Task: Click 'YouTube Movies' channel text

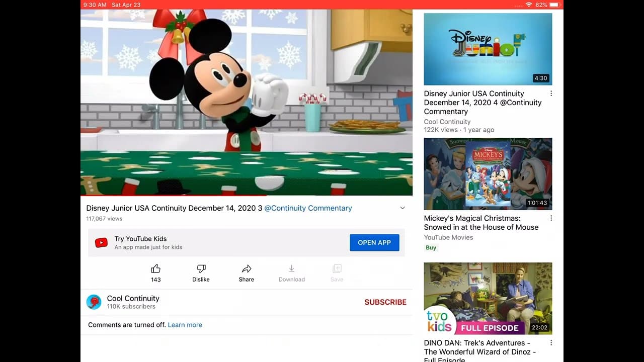Action: click(x=449, y=237)
